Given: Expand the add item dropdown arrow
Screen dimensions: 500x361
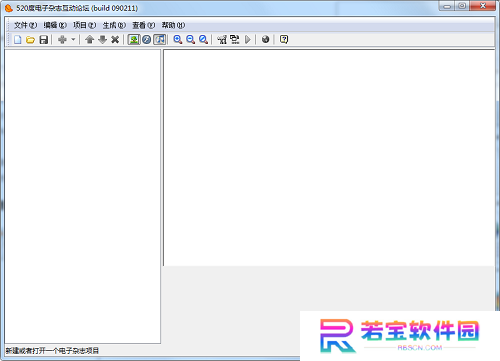Looking at the screenshot, I should (73, 40).
